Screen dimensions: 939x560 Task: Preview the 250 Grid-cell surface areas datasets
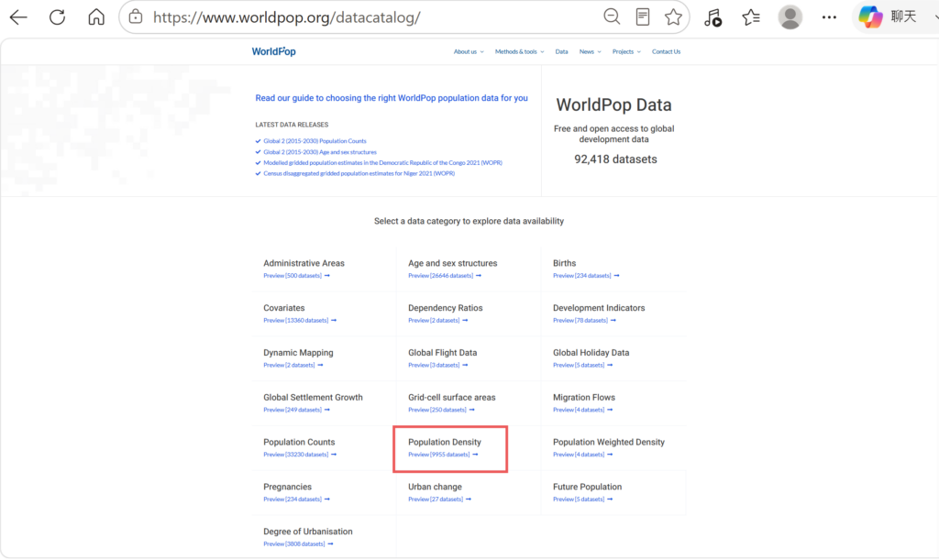click(441, 410)
